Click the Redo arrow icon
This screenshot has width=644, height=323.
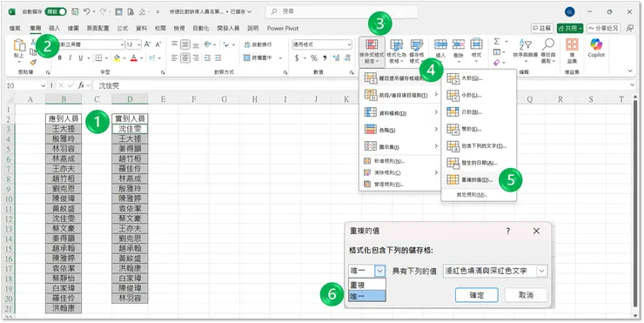coord(103,12)
